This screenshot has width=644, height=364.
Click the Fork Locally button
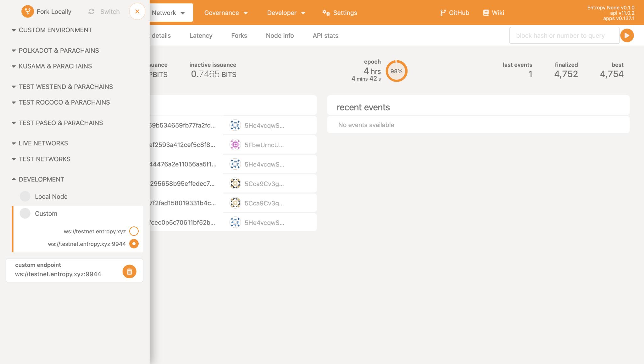pyautogui.click(x=47, y=11)
